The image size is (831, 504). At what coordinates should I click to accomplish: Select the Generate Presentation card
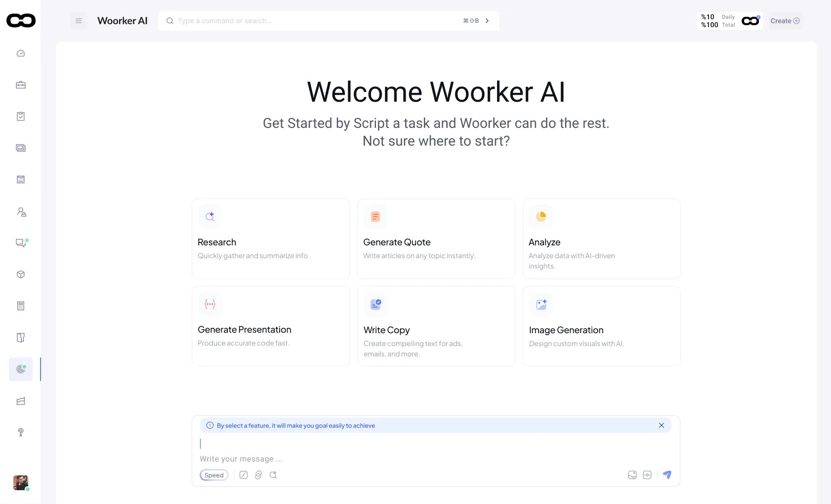271,326
